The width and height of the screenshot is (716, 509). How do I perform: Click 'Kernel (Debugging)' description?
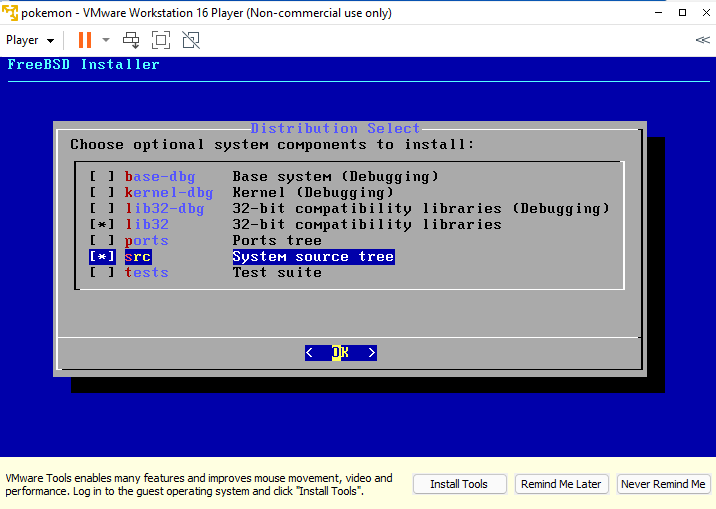pyautogui.click(x=313, y=192)
